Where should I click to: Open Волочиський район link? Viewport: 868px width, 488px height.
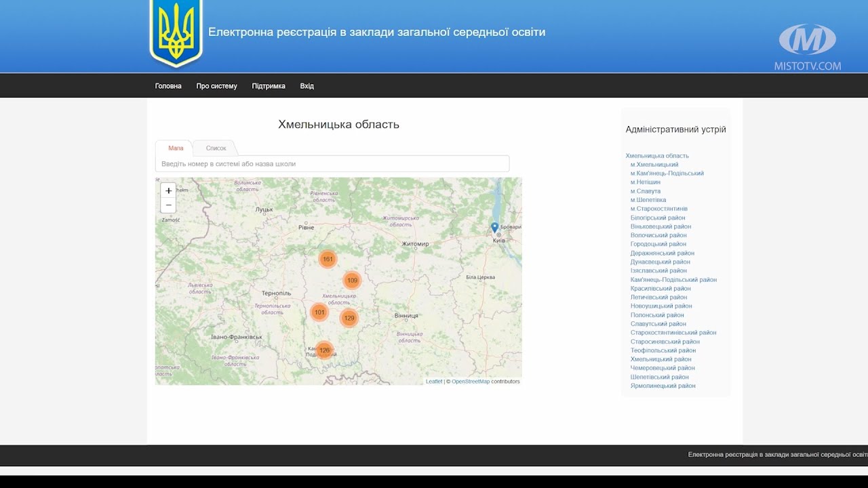tap(658, 235)
